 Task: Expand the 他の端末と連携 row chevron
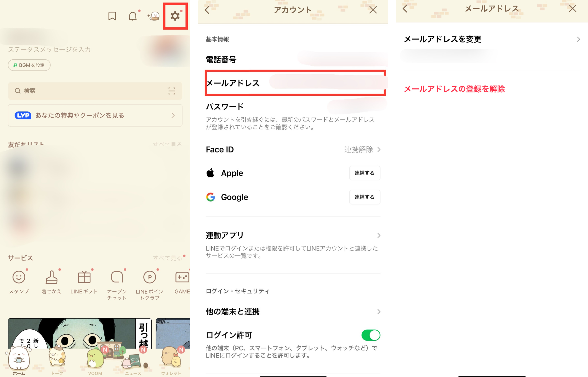click(379, 312)
